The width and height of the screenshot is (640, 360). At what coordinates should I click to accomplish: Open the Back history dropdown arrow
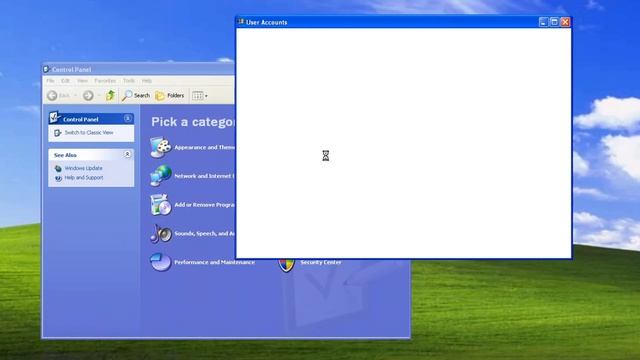pos(75,96)
